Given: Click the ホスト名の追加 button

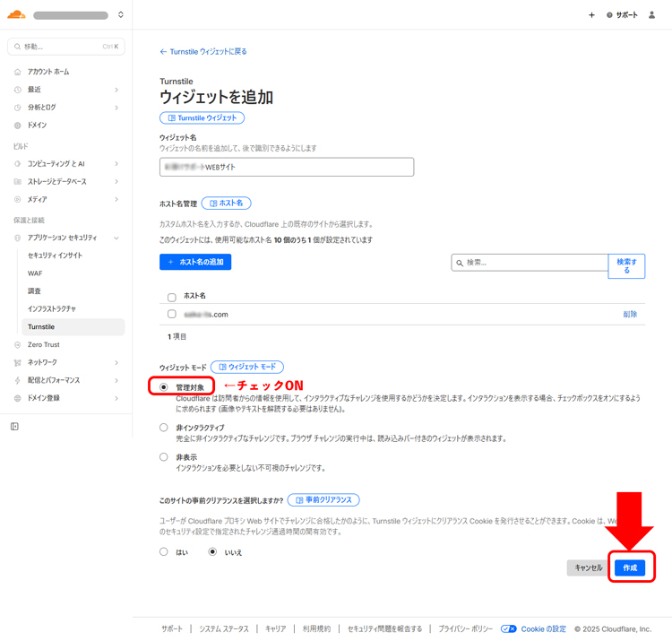Looking at the screenshot, I should [195, 262].
